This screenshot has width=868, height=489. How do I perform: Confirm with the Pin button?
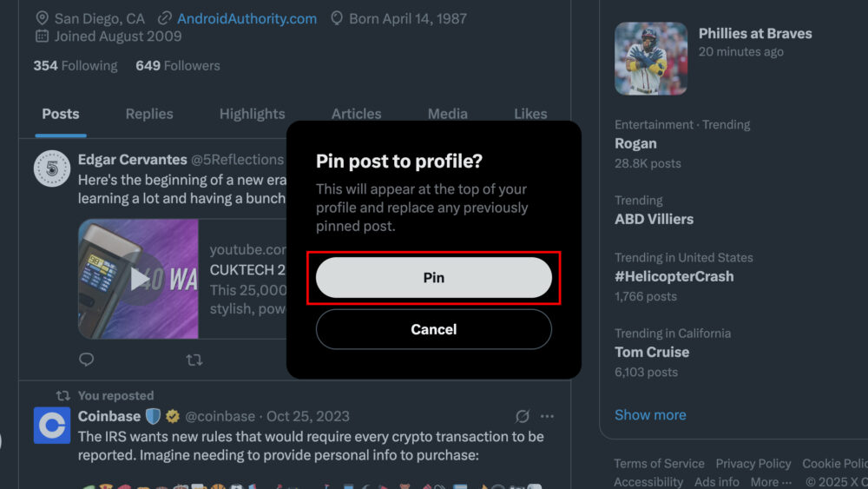[433, 278]
